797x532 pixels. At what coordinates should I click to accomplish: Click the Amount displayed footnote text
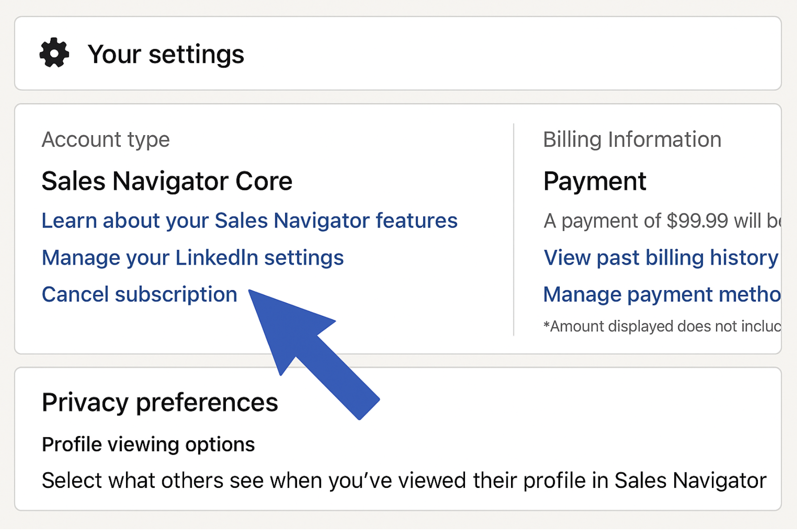pyautogui.click(x=662, y=326)
